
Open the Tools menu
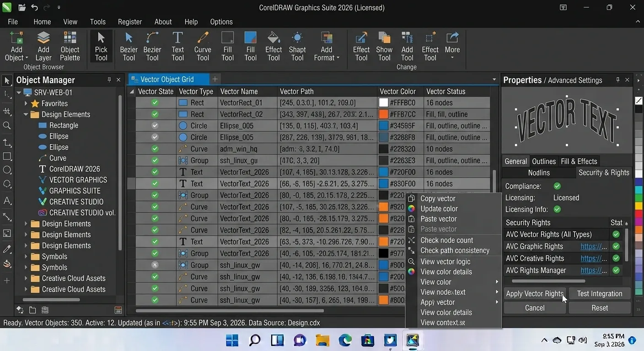[x=97, y=21]
